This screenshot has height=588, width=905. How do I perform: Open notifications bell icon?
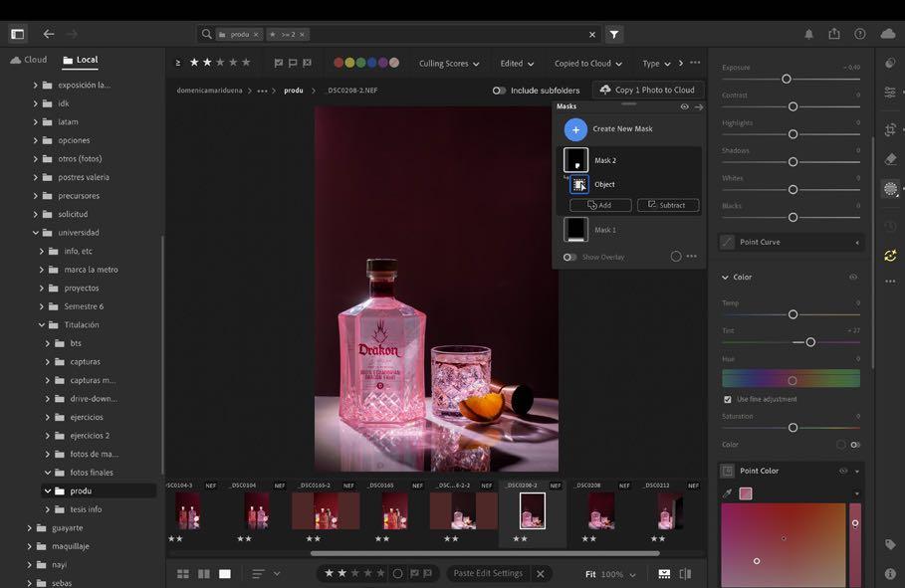tap(808, 35)
